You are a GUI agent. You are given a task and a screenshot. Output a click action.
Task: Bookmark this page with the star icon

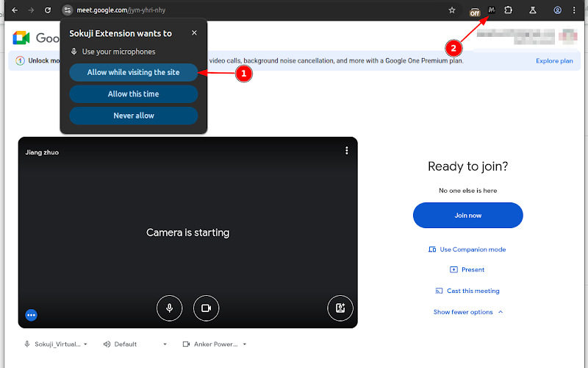tap(452, 10)
